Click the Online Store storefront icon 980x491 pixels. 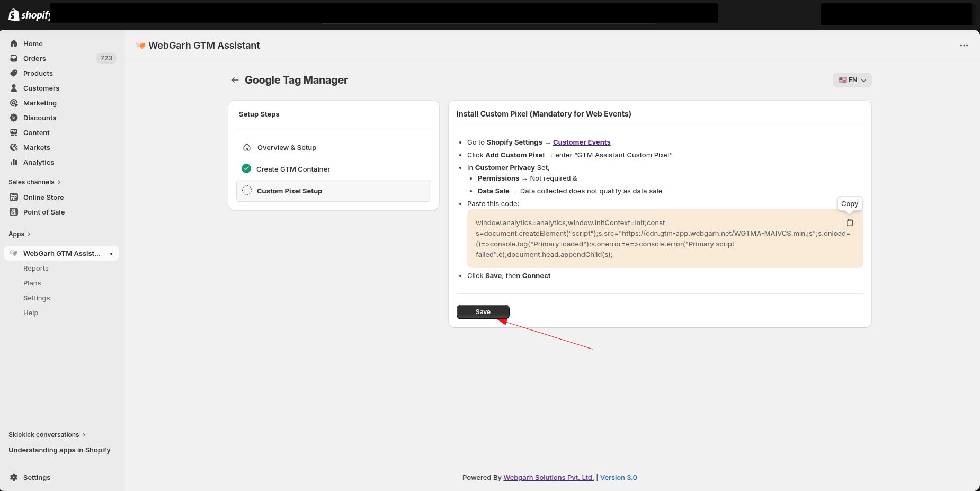[14, 197]
